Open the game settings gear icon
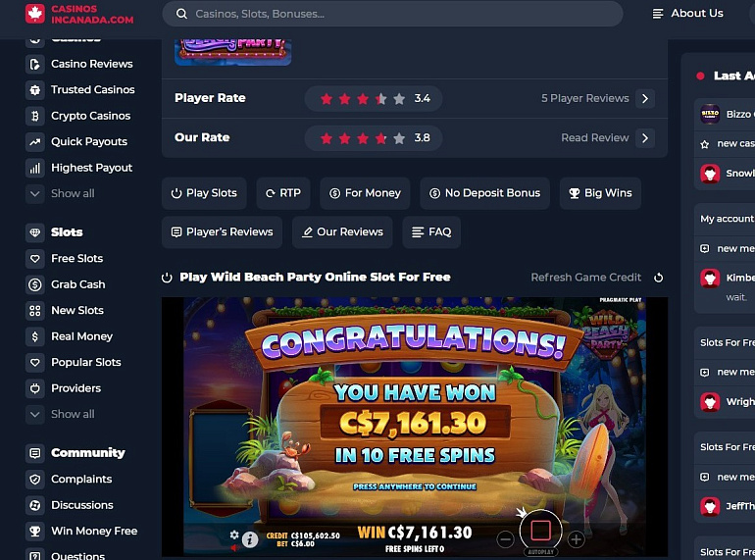This screenshot has height=560, width=755. 234,535
